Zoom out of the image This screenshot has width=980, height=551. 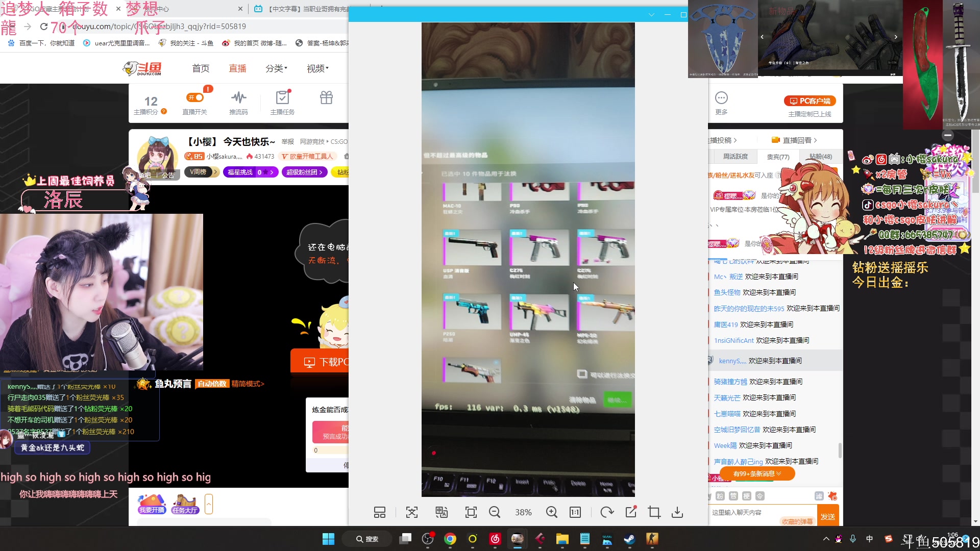pyautogui.click(x=495, y=512)
